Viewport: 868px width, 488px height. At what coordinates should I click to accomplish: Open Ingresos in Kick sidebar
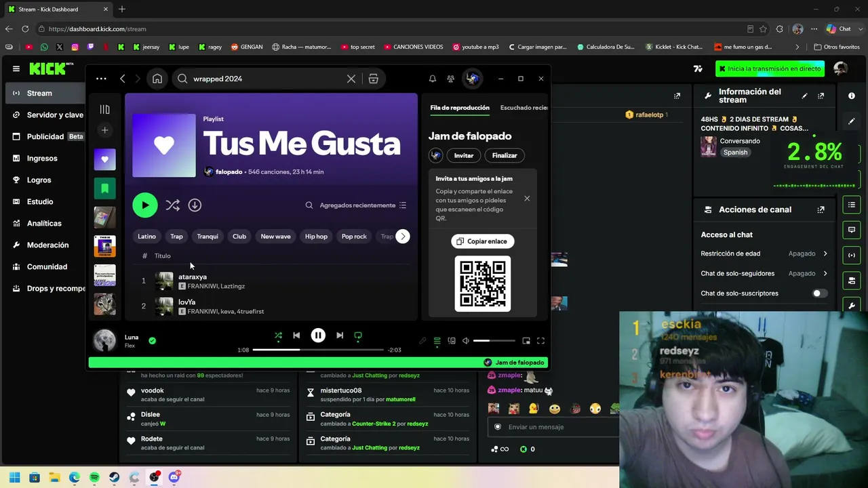click(x=42, y=159)
